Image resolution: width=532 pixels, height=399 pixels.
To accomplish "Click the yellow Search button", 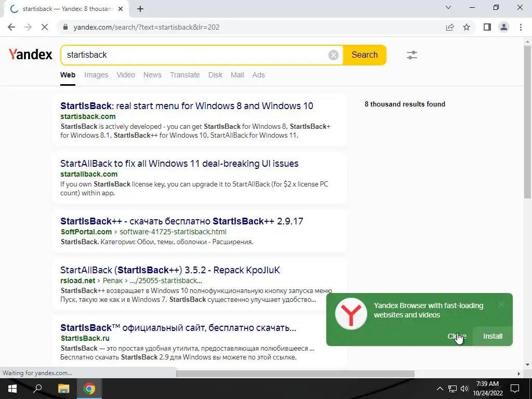I will (364, 55).
